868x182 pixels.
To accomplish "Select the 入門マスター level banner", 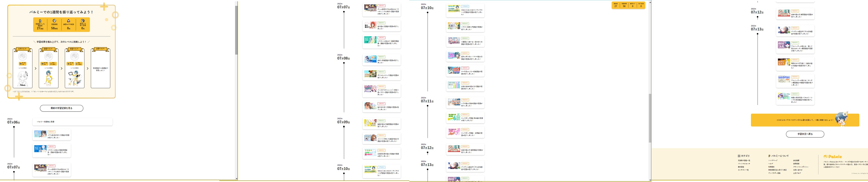I will (x=23, y=49).
